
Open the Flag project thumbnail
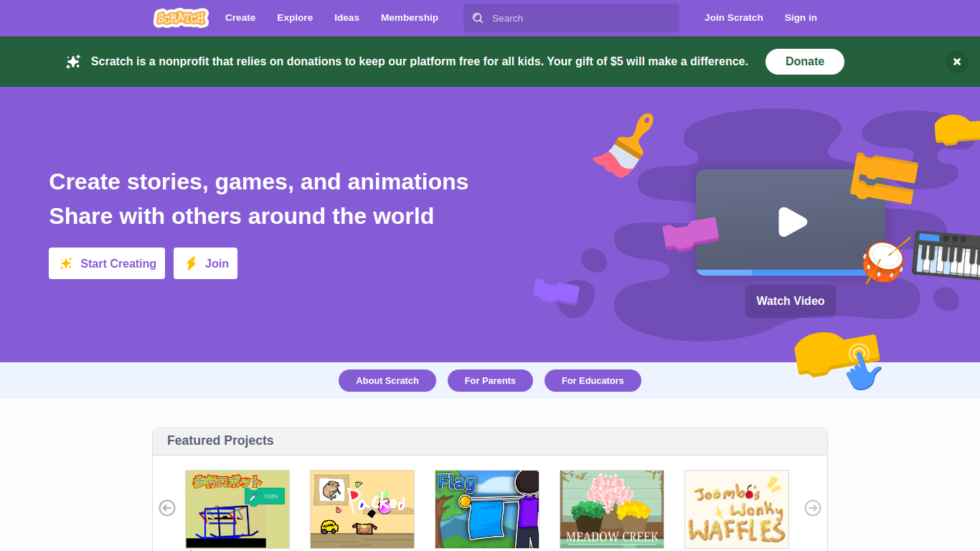tap(487, 509)
